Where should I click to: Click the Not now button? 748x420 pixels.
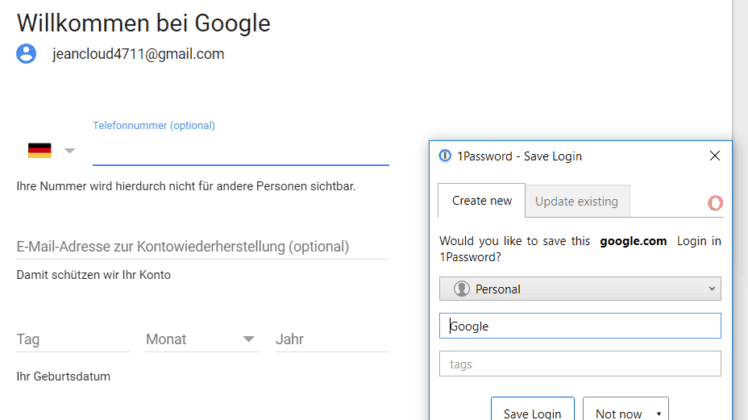click(x=618, y=410)
